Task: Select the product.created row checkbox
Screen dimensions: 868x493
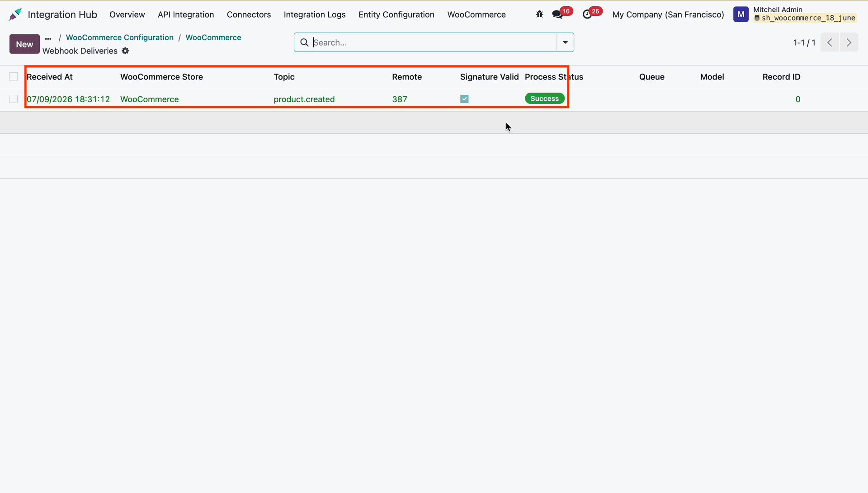Action: point(14,99)
